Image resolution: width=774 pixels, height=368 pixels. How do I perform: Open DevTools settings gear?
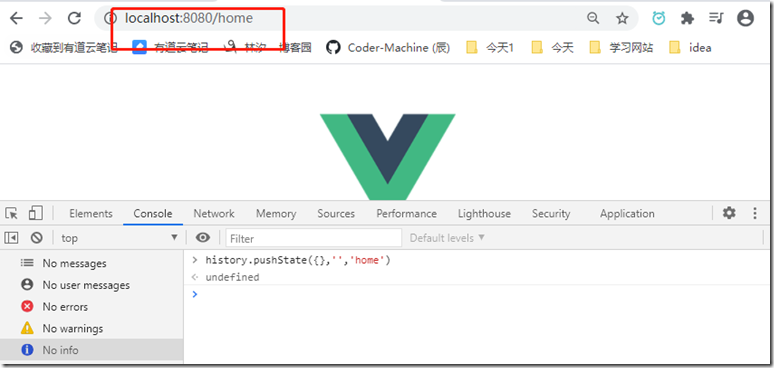click(729, 213)
